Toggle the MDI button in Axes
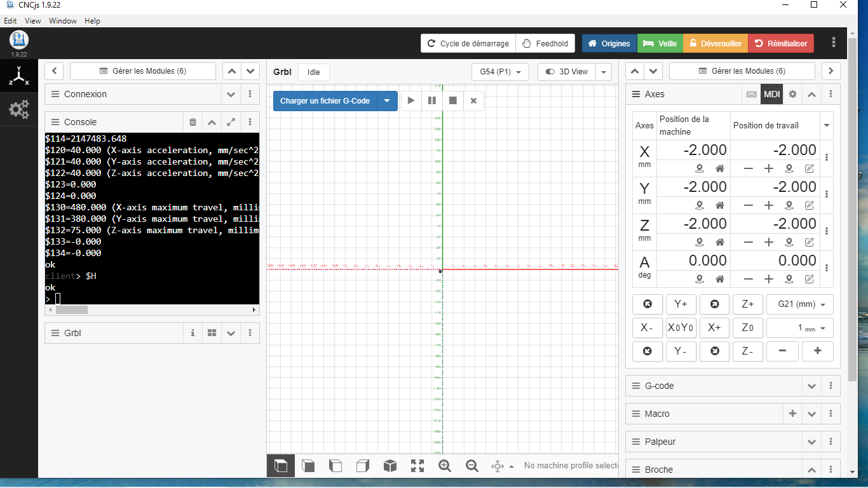The height and width of the screenshot is (488, 868). pyautogui.click(x=772, y=94)
